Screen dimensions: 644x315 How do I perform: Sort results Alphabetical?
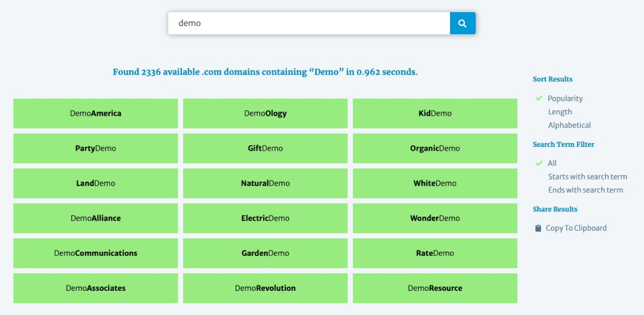569,125
